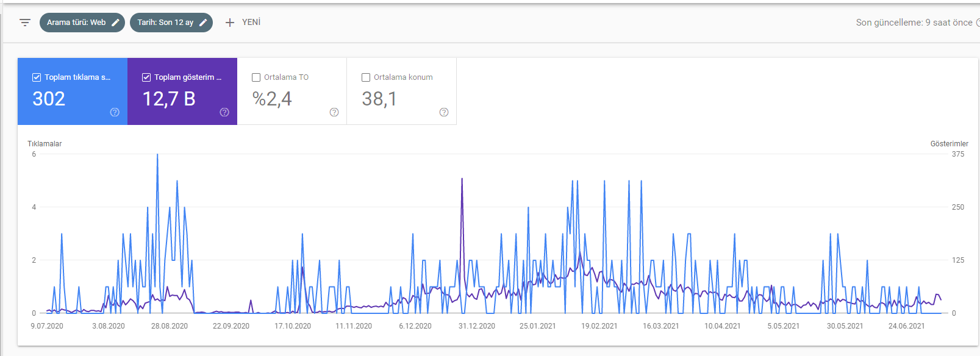This screenshot has width=980, height=356.
Task: Click pencil icon on Tarih chip
Action: pyautogui.click(x=203, y=23)
